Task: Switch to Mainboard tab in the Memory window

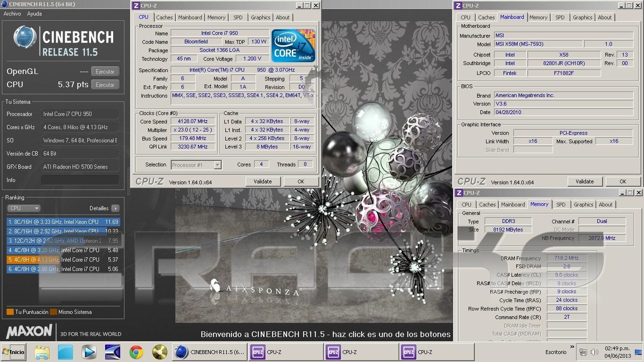Action: 513,205
